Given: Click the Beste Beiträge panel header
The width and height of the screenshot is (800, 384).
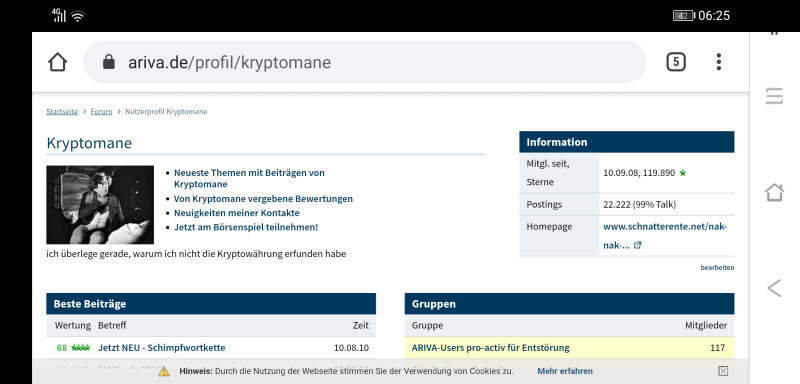Looking at the screenshot, I should 211,304.
